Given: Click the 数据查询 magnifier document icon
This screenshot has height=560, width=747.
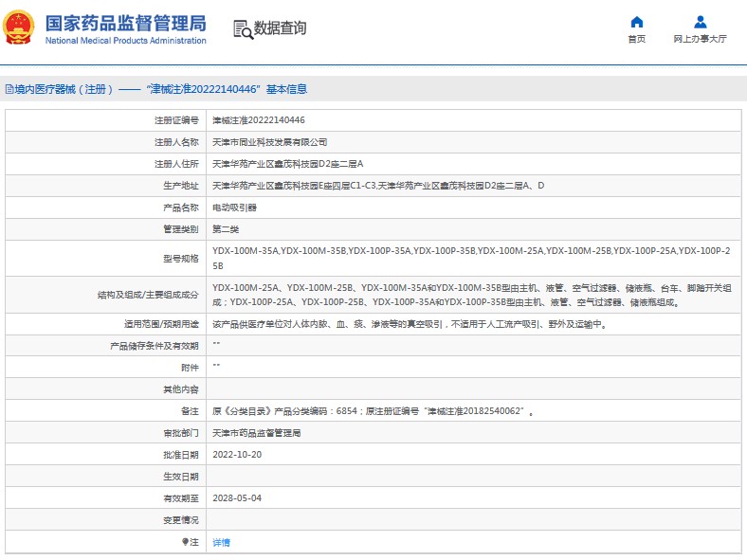Looking at the screenshot, I should click(x=243, y=29).
